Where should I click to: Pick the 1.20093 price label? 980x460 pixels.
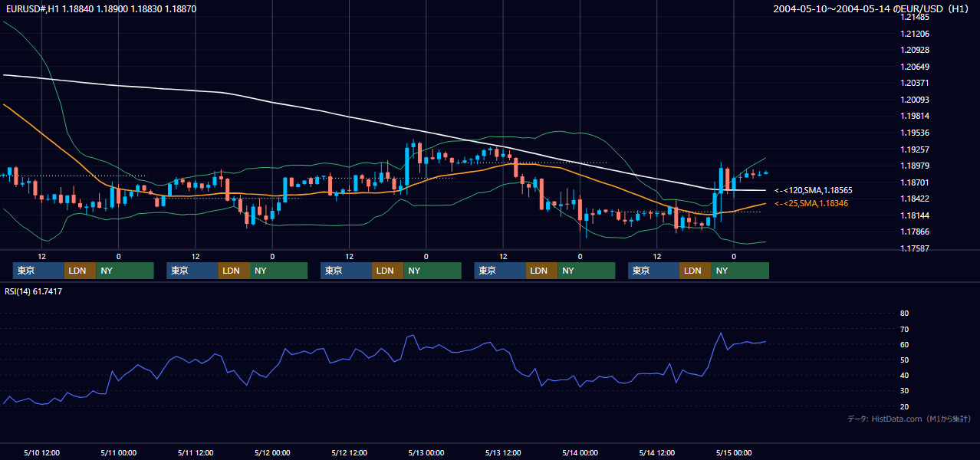pos(916,100)
